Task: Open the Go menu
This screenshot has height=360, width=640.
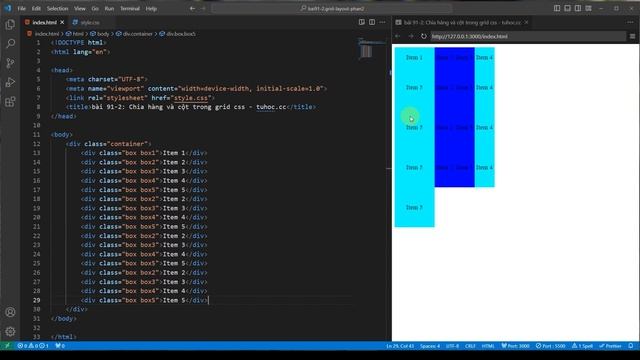Action: [95, 8]
